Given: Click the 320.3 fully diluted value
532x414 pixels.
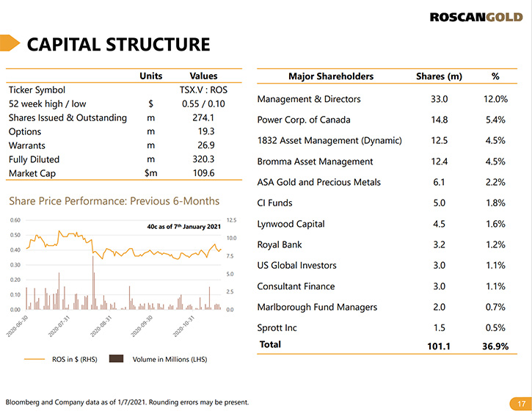Looking at the screenshot, I should [x=203, y=159].
